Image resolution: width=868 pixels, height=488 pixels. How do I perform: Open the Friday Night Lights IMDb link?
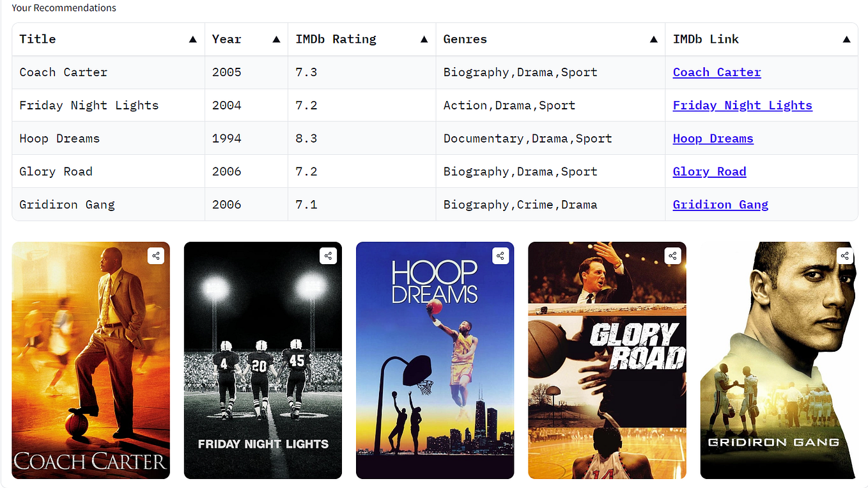(x=742, y=106)
